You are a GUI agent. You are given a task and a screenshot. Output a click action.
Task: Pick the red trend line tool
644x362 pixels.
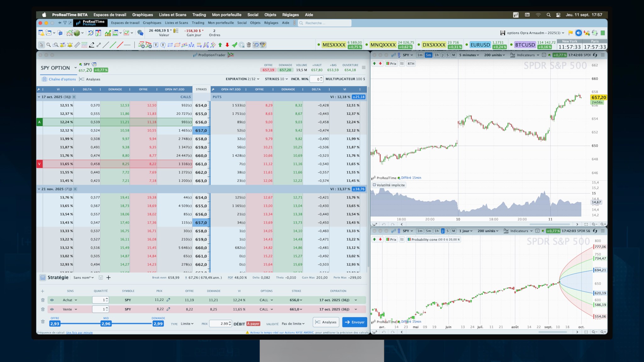tap(120, 45)
